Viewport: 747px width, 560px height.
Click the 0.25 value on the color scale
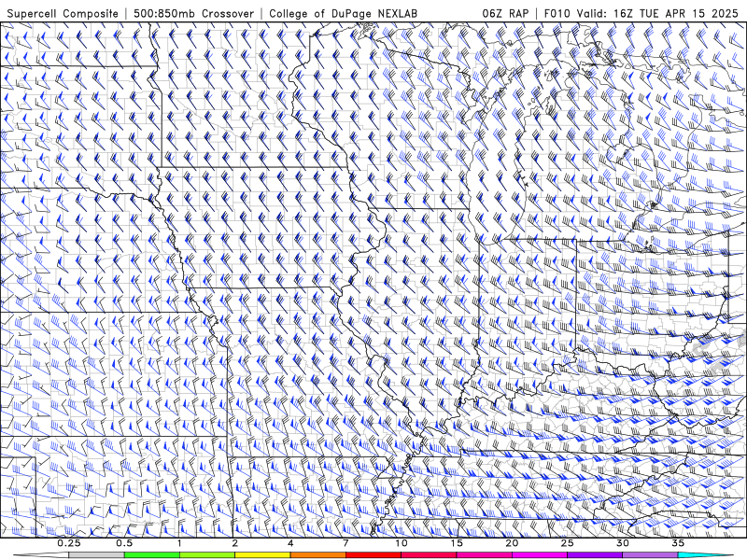click(x=69, y=543)
